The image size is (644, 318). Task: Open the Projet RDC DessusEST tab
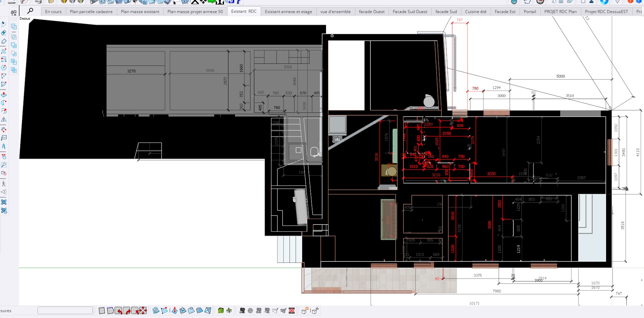[606, 11]
